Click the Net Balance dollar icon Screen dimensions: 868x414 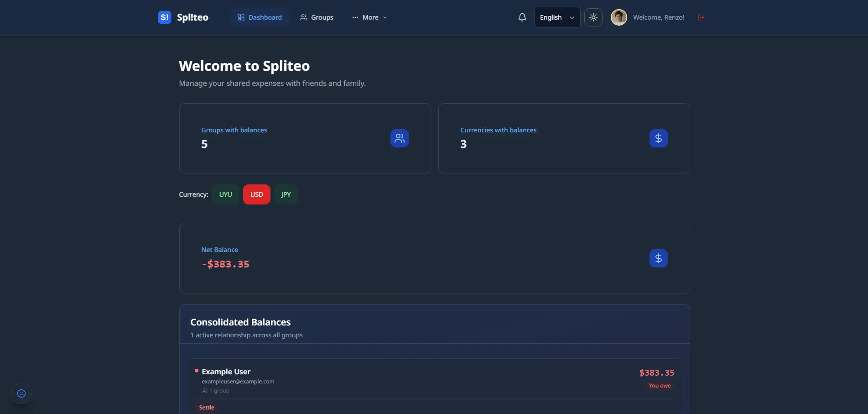659,258
